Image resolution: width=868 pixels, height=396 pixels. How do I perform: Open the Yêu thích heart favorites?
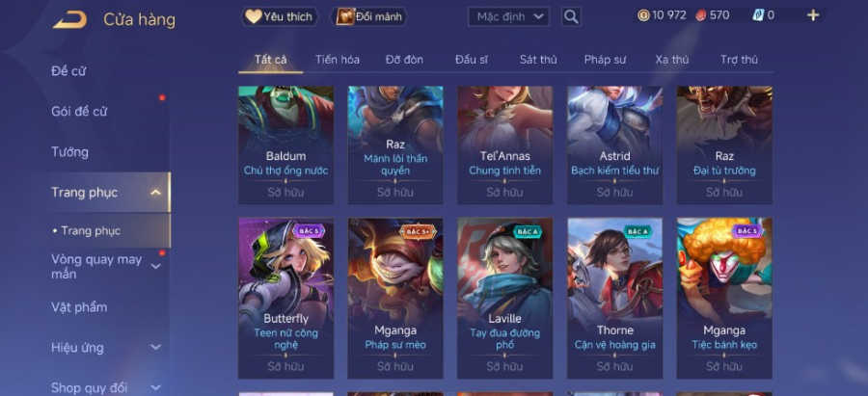pos(280,16)
